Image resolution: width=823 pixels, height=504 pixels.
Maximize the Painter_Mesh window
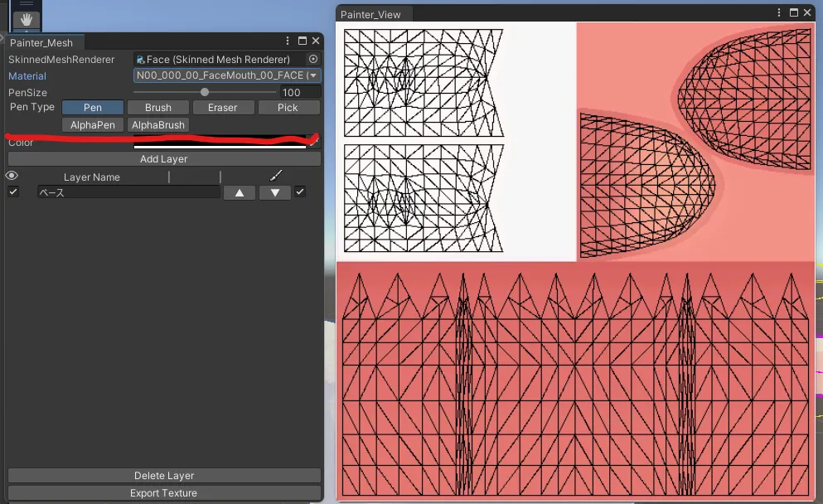click(302, 41)
